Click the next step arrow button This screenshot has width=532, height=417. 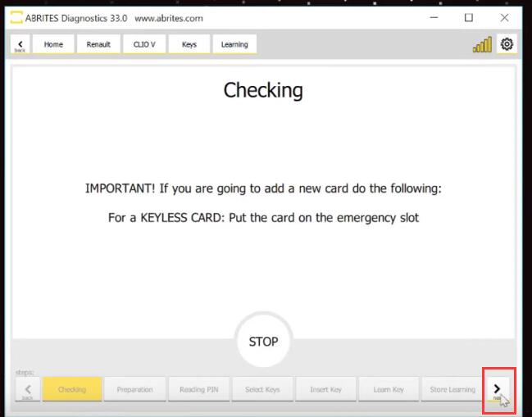coord(497,389)
